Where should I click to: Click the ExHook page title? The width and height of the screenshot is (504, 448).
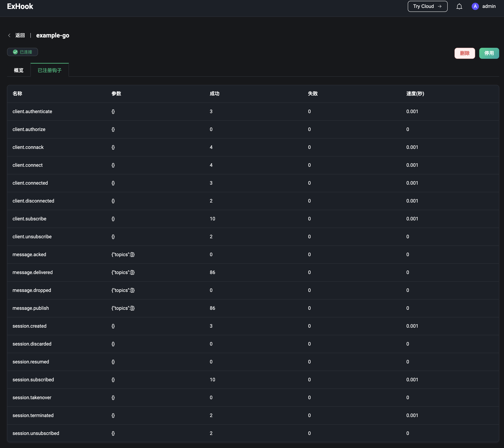20,6
